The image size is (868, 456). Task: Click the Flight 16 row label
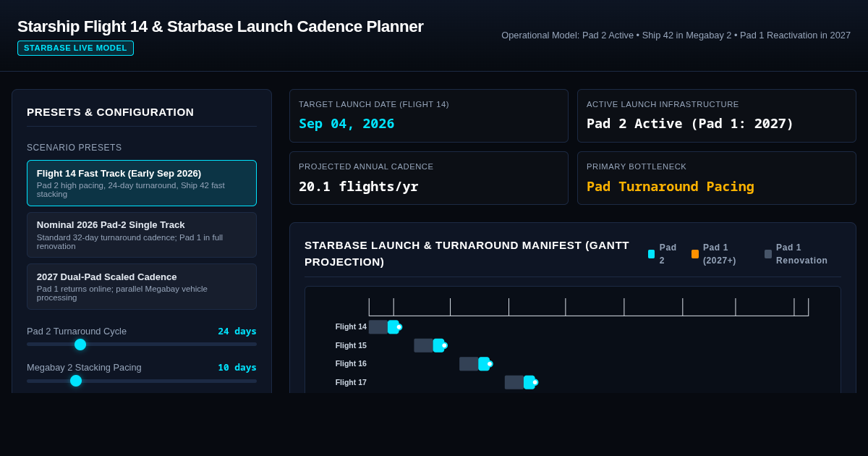[351, 364]
